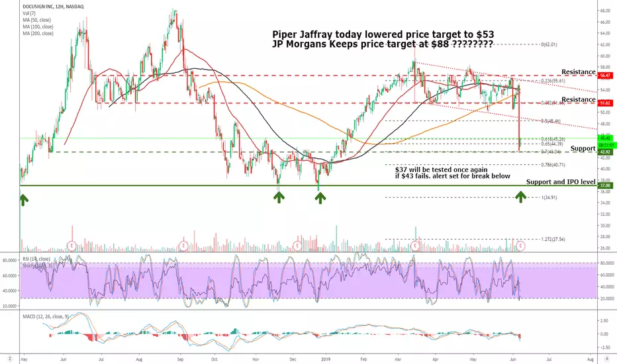This screenshot has width=617, height=364.
Task: Click the Z timezone icon at chart bottom-left
Action: pos(10,359)
